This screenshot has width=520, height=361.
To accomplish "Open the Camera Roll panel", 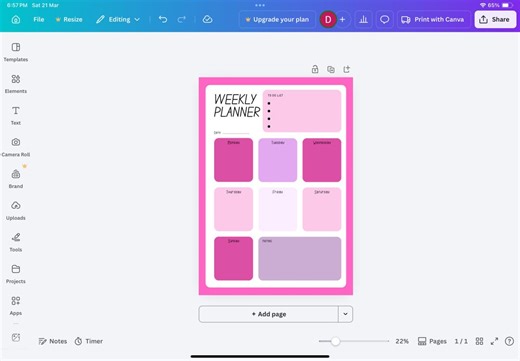I will [16, 147].
